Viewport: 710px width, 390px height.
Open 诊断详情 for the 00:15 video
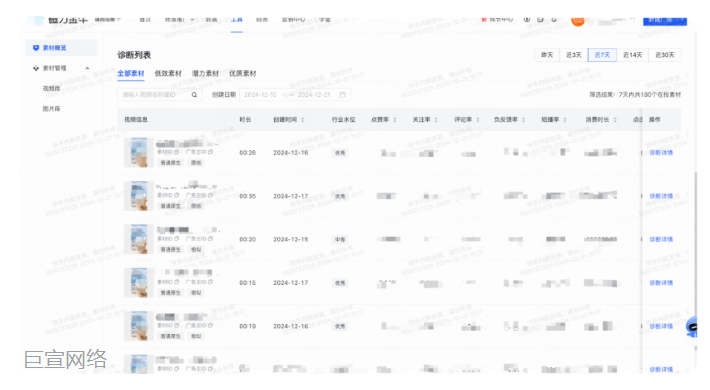click(661, 283)
